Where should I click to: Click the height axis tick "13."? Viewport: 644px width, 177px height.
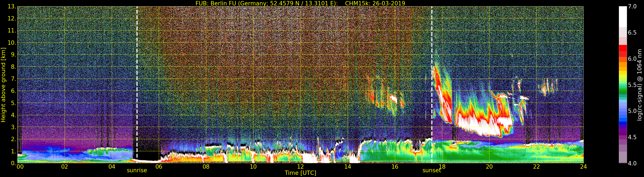point(12,6)
